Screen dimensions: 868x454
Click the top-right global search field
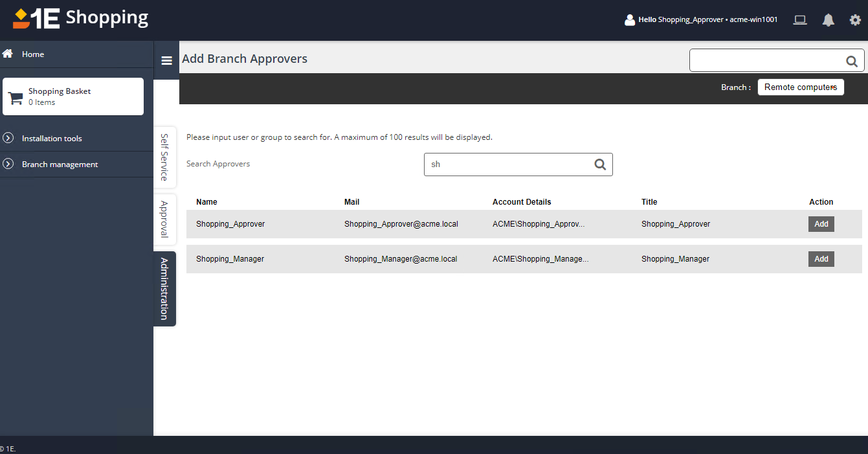pos(766,61)
